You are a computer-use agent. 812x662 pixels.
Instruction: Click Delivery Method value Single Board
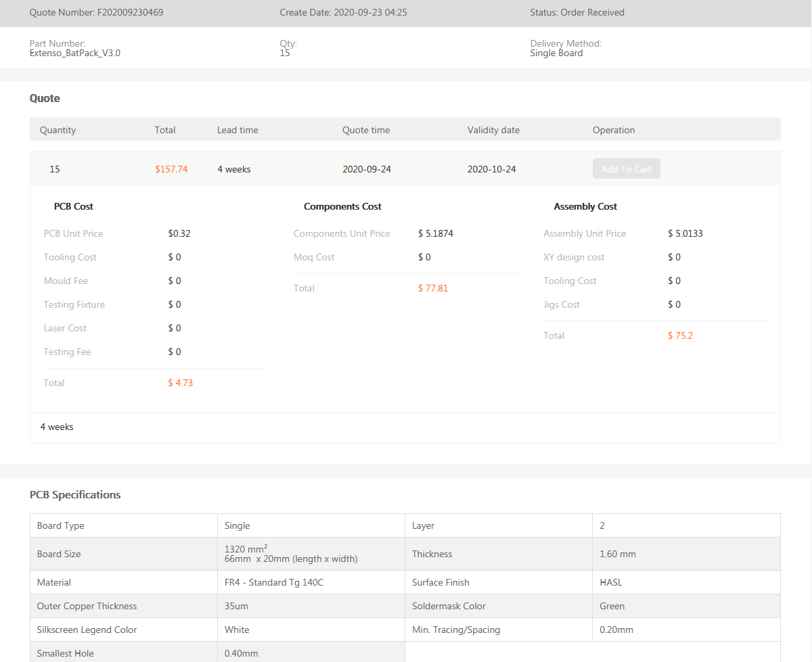(556, 53)
